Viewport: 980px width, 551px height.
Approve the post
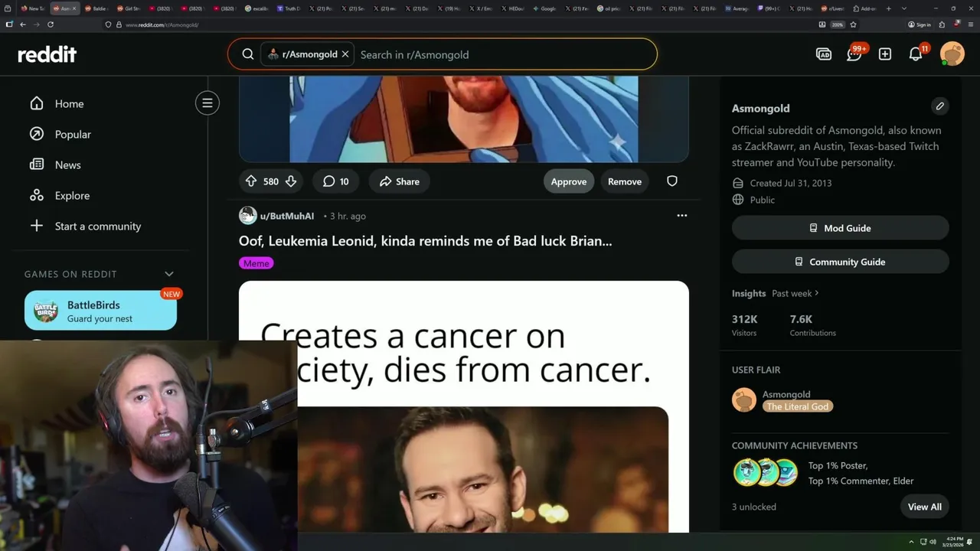pos(569,181)
